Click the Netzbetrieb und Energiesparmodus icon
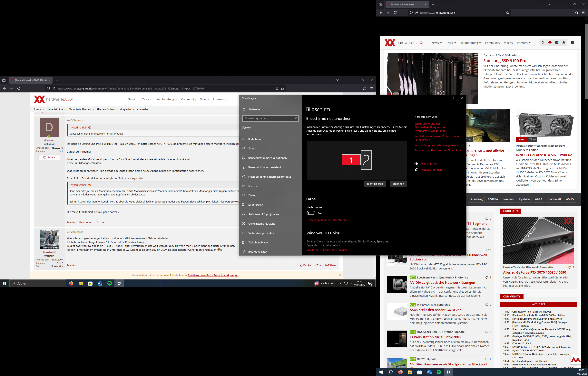The height and width of the screenshot is (376, 588). pyautogui.click(x=244, y=176)
